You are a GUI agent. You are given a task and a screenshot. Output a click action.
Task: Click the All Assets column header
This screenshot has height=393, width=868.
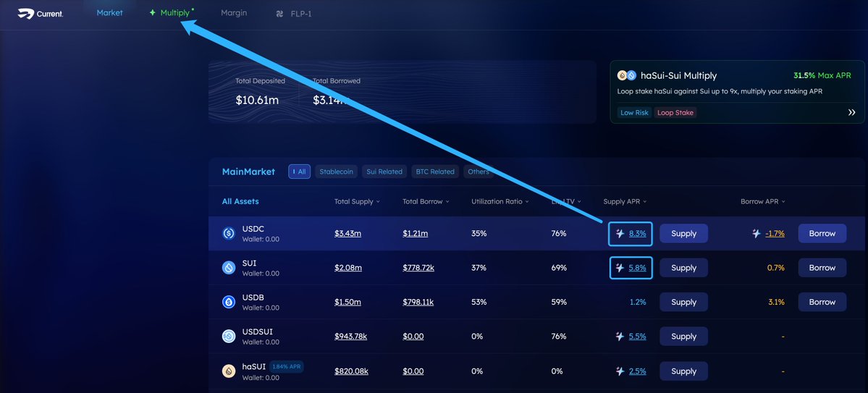(x=240, y=201)
